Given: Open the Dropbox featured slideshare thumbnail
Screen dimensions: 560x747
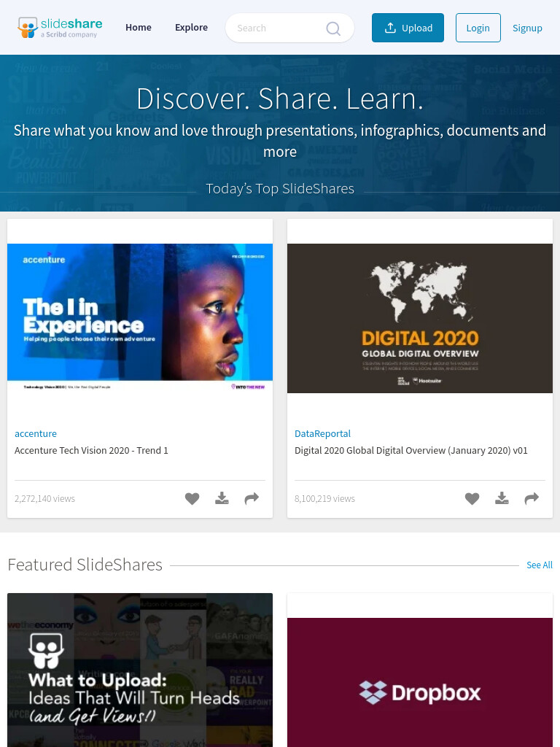Looking at the screenshot, I should [x=420, y=682].
